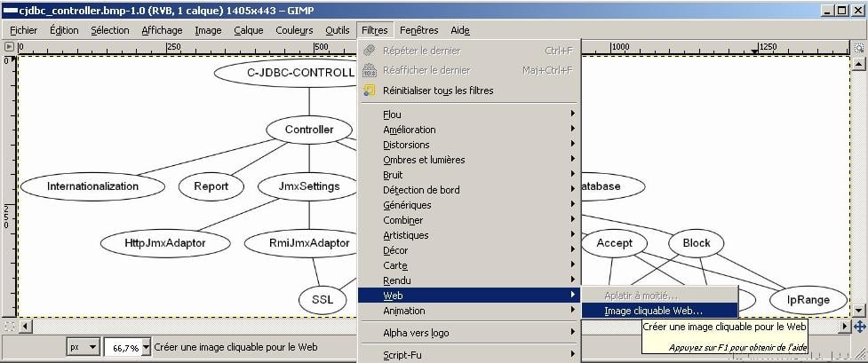This screenshot has height=363, width=868.
Task: Click the image menu arrow at ruler corner
Action: [x=9, y=47]
